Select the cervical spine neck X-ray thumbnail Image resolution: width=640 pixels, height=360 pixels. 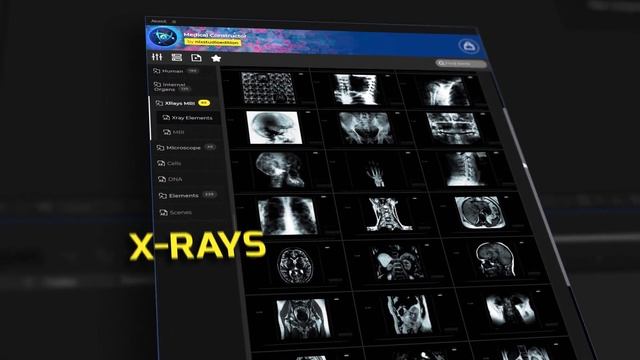[467, 169]
